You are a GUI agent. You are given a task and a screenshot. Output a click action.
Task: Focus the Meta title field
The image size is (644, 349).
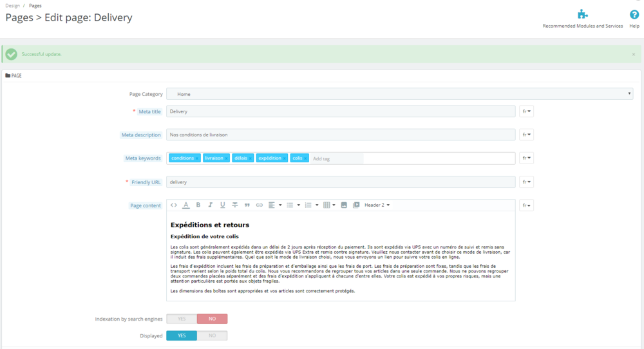tap(341, 111)
